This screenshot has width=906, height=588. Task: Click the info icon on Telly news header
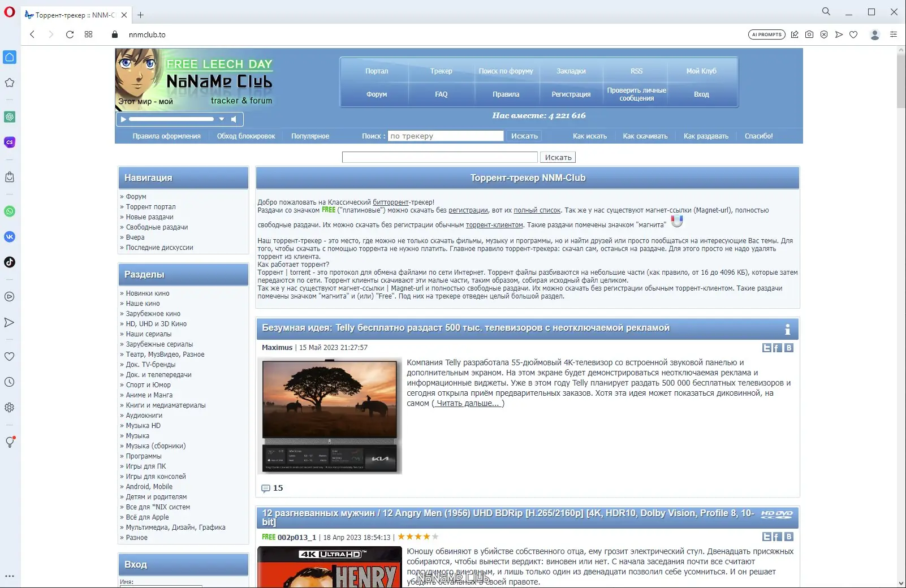787,329
